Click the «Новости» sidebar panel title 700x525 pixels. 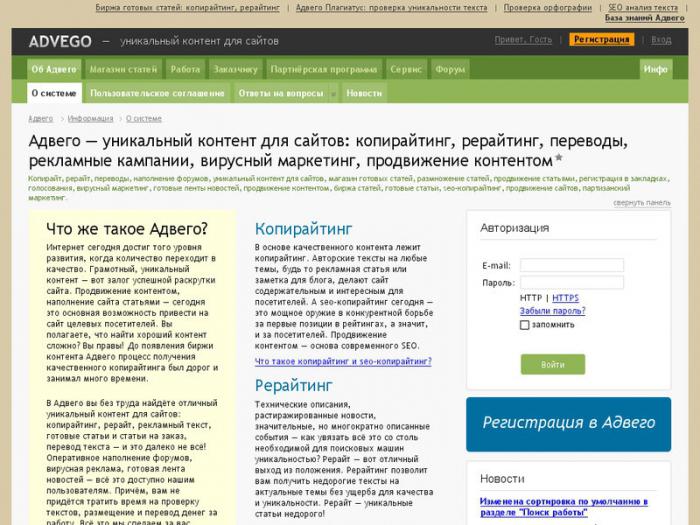(x=502, y=479)
